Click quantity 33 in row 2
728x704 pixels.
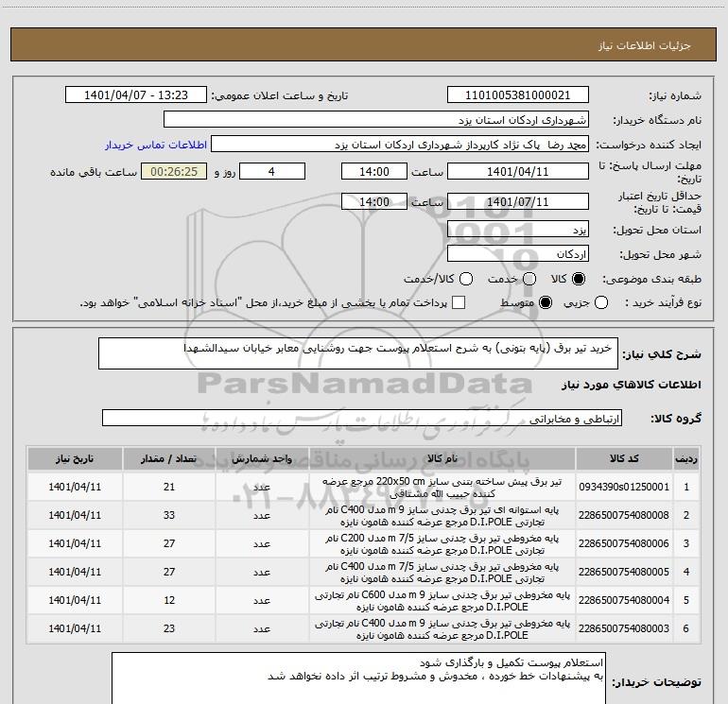[x=169, y=515]
